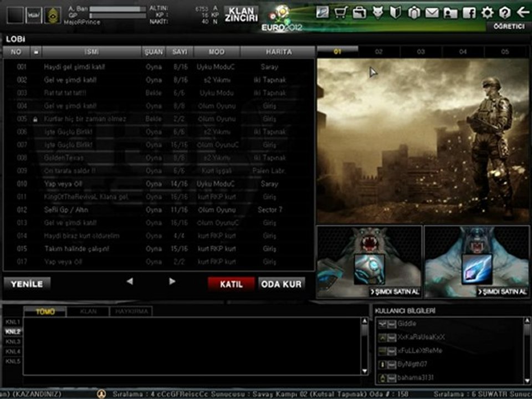Go to previous room list page arrow
This screenshot has height=399, width=532.
(130, 282)
